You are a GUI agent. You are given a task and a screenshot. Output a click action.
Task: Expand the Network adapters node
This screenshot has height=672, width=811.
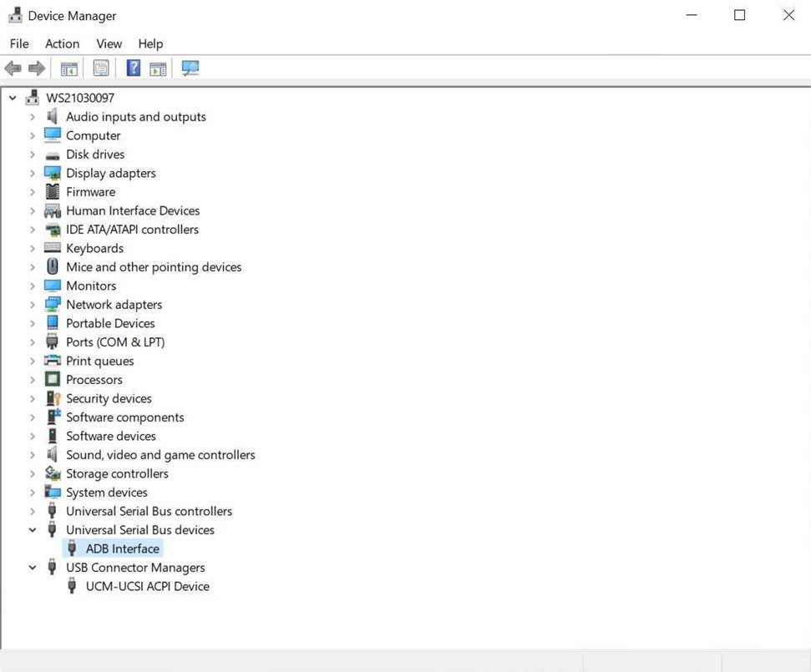[x=33, y=305]
